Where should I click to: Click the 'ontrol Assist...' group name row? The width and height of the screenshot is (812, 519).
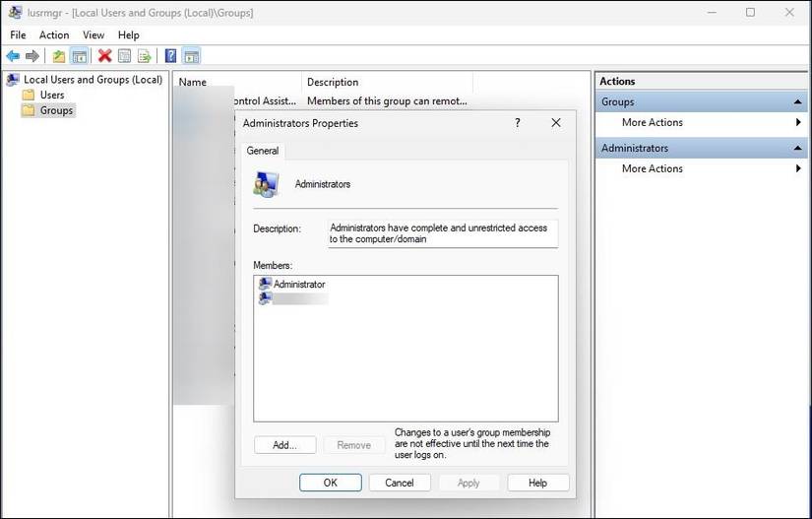click(265, 101)
